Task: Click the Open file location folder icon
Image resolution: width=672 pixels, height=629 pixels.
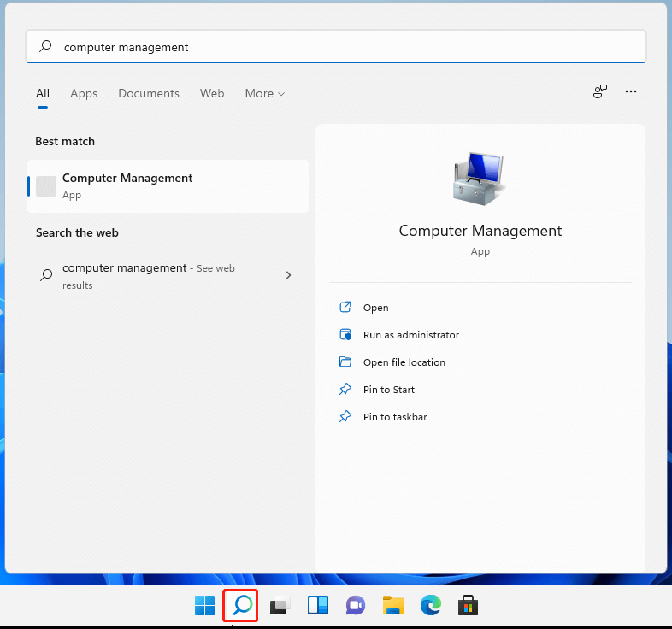Action: click(345, 362)
